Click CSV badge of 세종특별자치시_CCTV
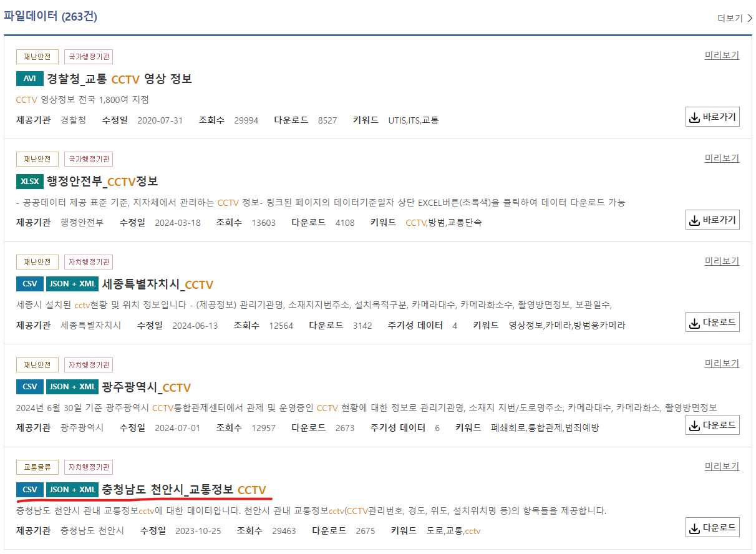Image resolution: width=756 pixels, height=554 pixels. coord(30,284)
